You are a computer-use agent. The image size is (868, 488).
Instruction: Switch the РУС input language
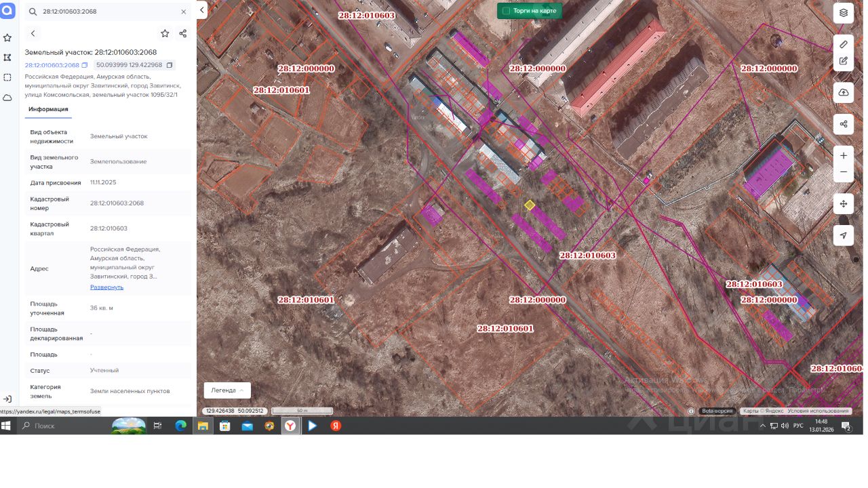coord(798,426)
